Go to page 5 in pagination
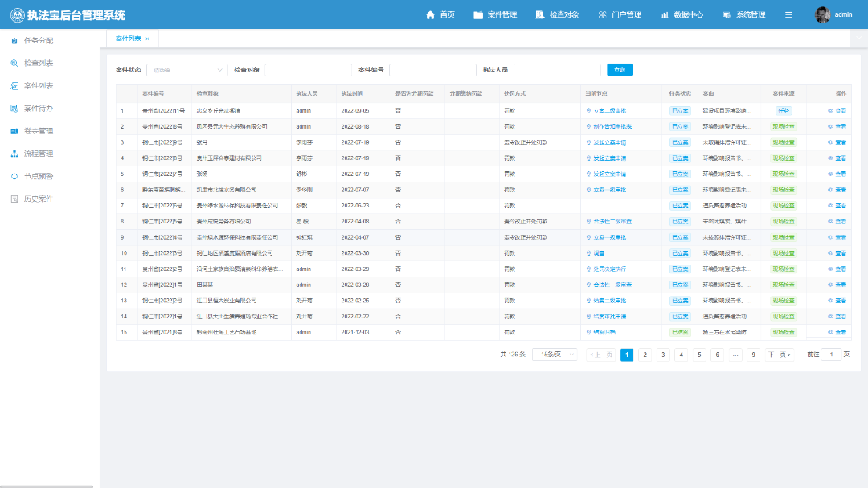868x488 pixels. point(699,355)
